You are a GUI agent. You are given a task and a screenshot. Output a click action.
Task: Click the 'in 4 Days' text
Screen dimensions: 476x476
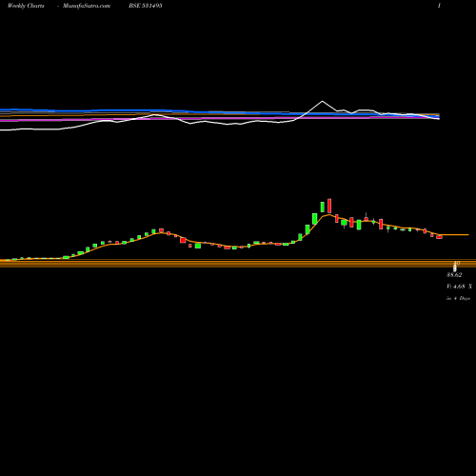(x=458, y=298)
